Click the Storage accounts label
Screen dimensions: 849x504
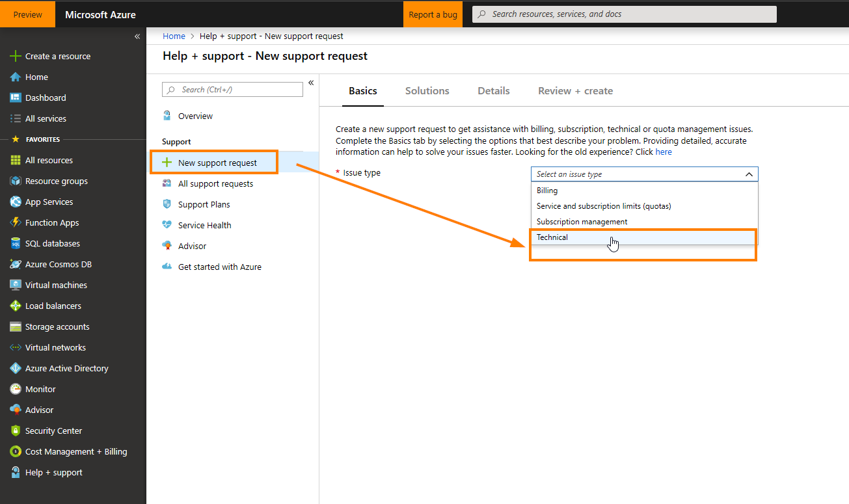pos(57,327)
